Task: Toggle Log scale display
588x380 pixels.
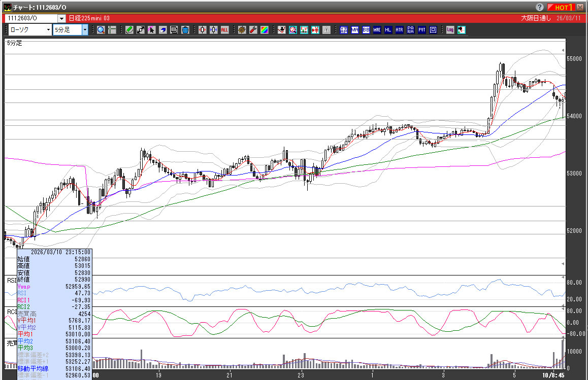Action: [450, 30]
